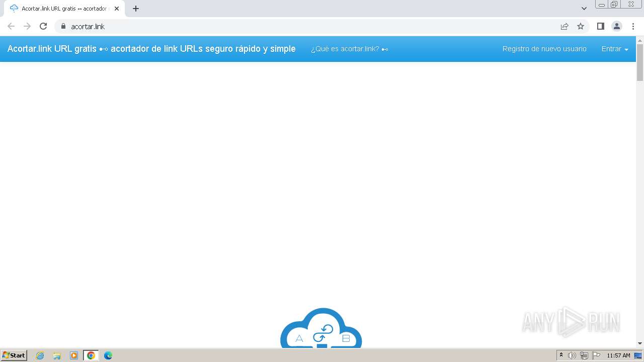
Task: Open the tab search dropdown arrow
Action: 584,9
